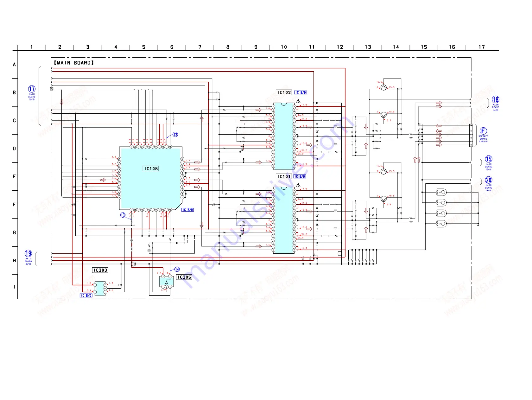Click column header 13
This screenshot has height=400, width=532.
pos(368,47)
